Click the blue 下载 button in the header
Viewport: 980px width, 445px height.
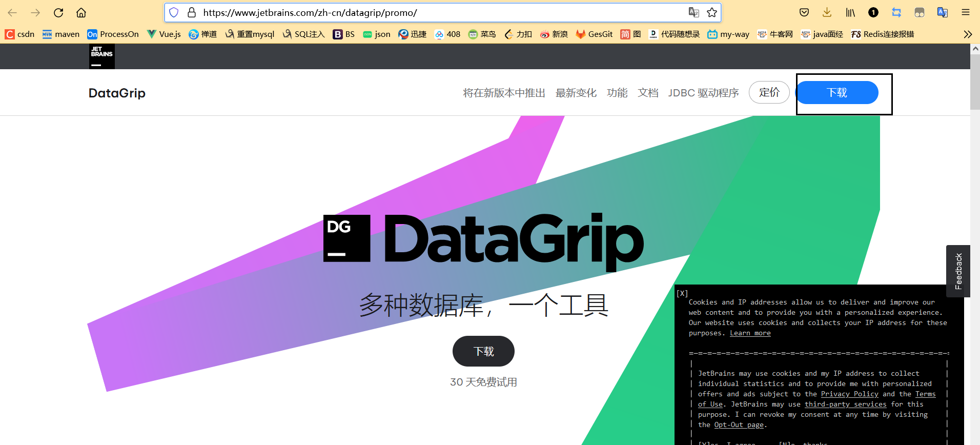coord(837,92)
